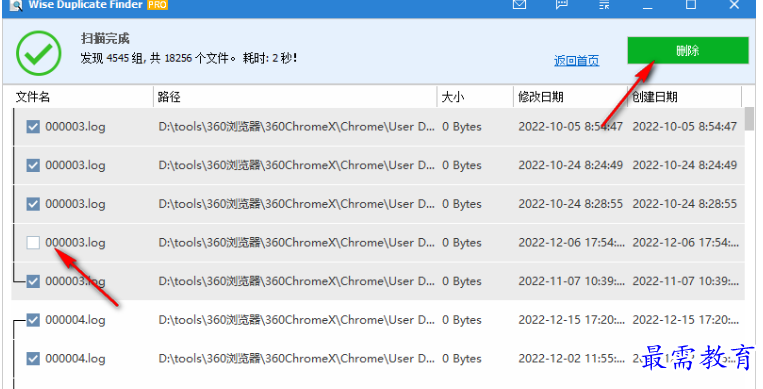Image resolution: width=763 pixels, height=389 pixels.
Task: Click the 扫描完成 status heading
Action: (105, 38)
